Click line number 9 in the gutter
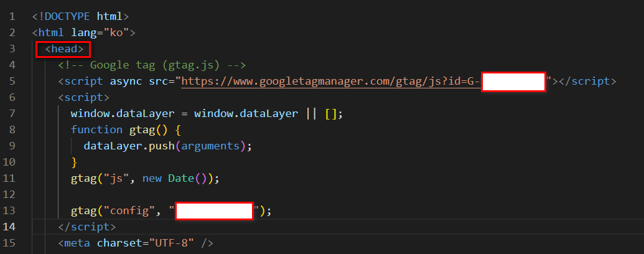 coord(11,146)
